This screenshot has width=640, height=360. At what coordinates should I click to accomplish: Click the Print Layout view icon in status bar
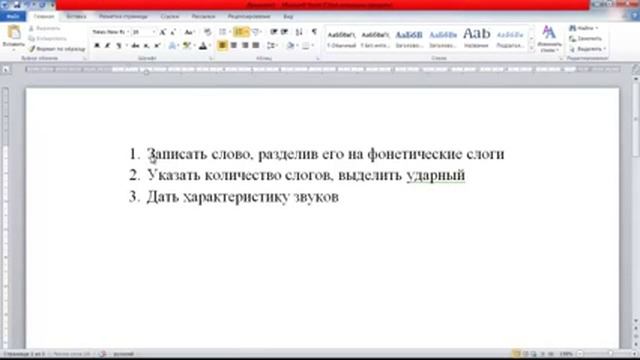click(x=516, y=354)
